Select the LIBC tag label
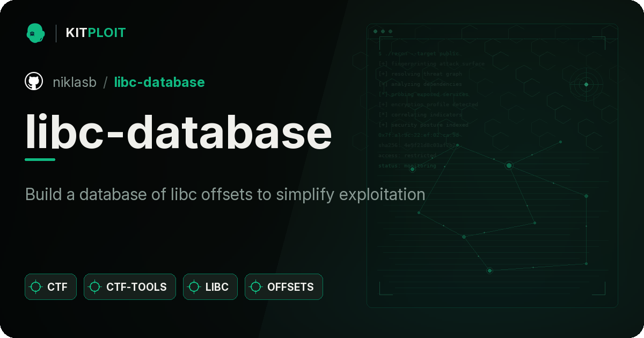Image resolution: width=644 pixels, height=338 pixels. click(217, 287)
